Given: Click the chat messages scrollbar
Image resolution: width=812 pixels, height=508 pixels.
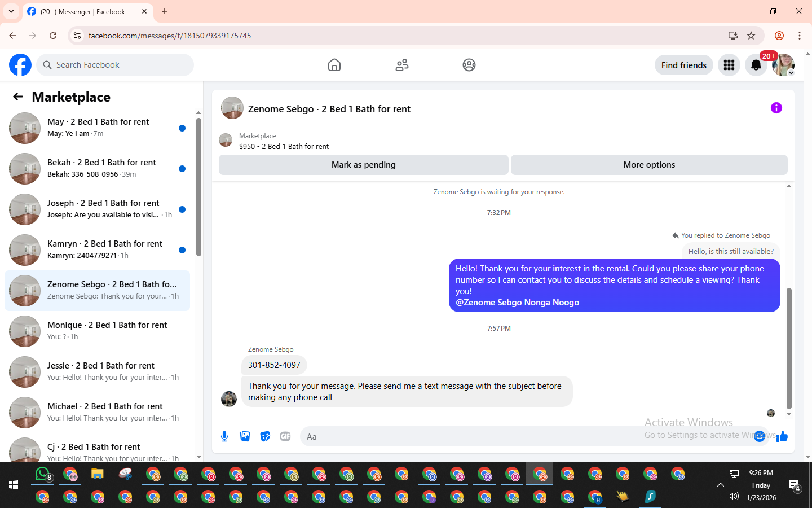Looking at the screenshot, I should click(x=789, y=348).
